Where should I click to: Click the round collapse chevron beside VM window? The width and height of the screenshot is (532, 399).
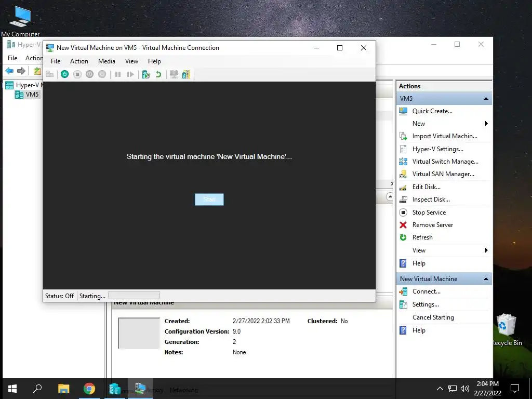pyautogui.click(x=390, y=197)
